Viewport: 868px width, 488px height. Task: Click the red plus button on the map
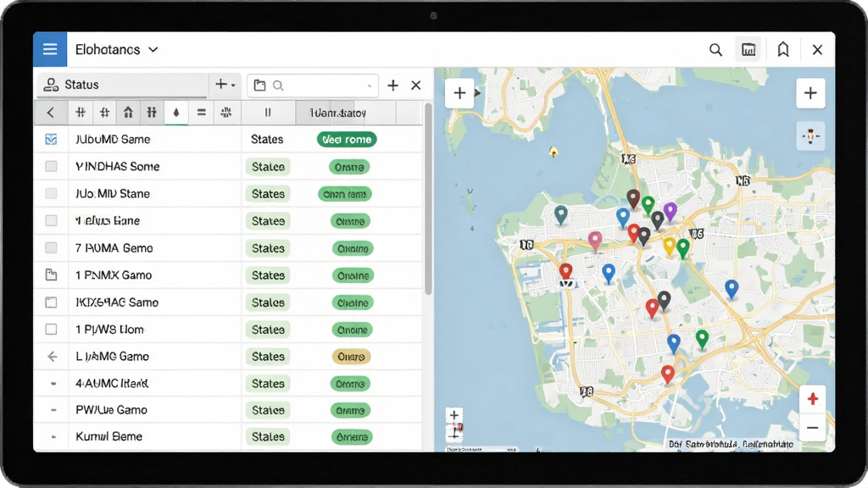(x=813, y=399)
